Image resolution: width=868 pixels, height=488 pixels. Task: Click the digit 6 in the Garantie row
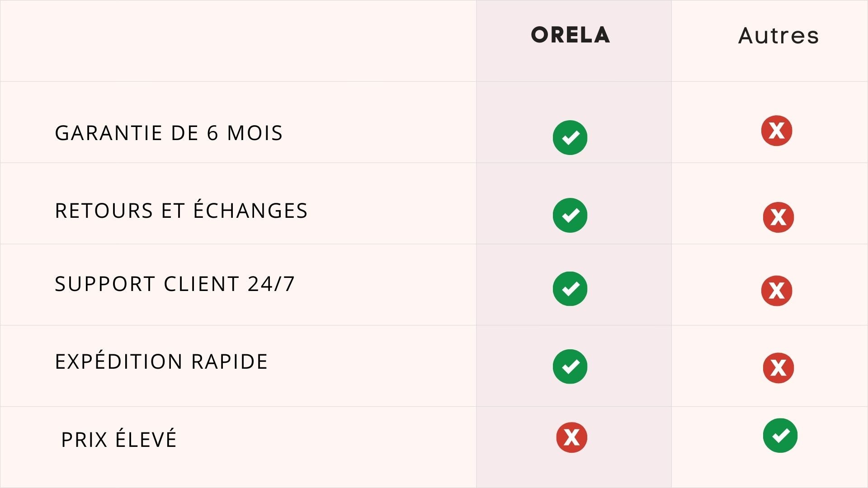[212, 133]
